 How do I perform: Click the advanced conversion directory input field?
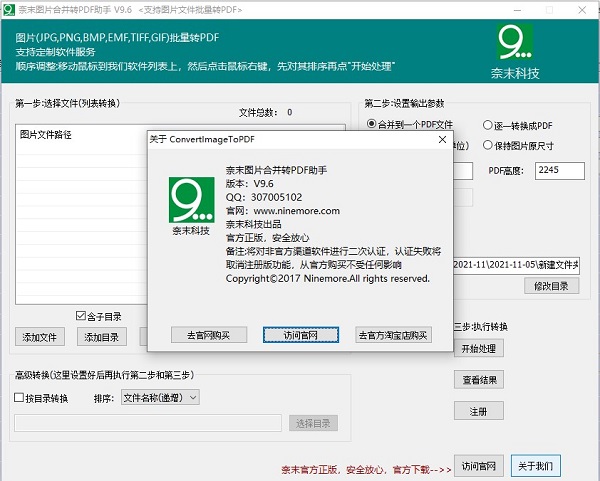click(148, 423)
